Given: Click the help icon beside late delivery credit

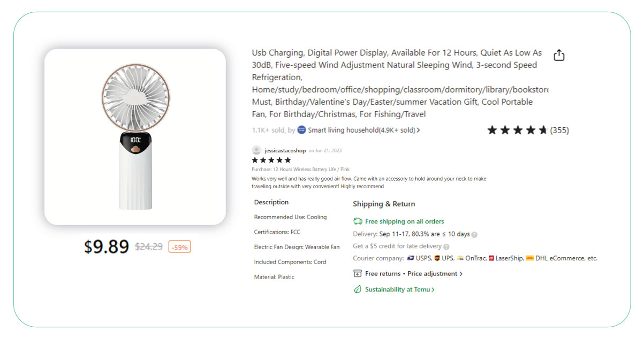Looking at the screenshot, I should 446,246.
